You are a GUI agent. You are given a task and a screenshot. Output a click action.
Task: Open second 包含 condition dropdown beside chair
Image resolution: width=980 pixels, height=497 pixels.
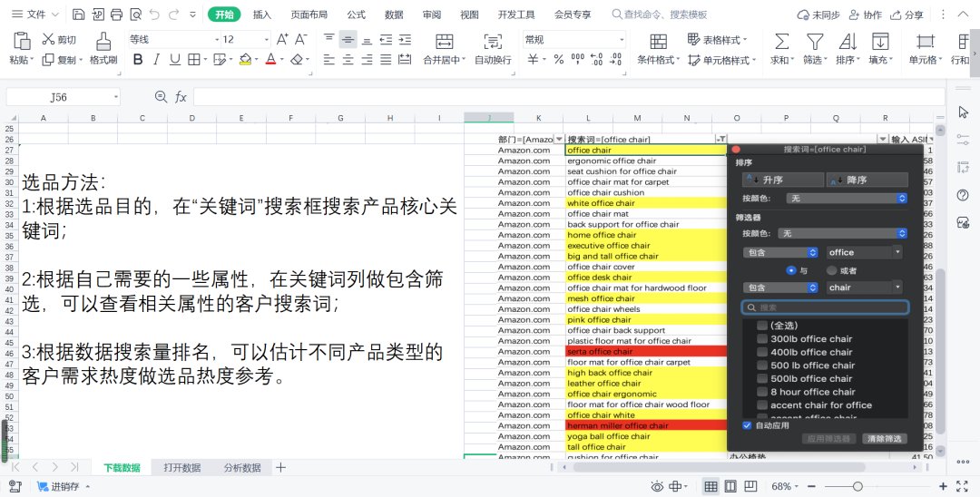pos(780,287)
